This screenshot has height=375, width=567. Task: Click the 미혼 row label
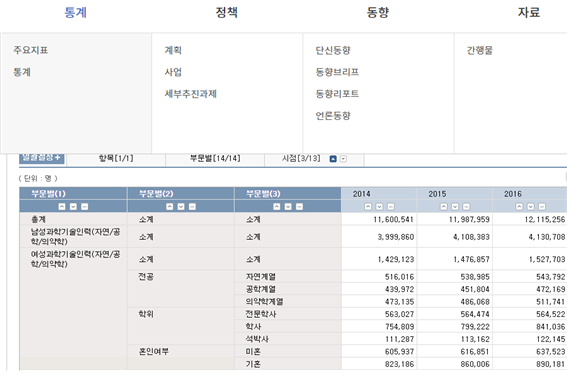coord(253,351)
